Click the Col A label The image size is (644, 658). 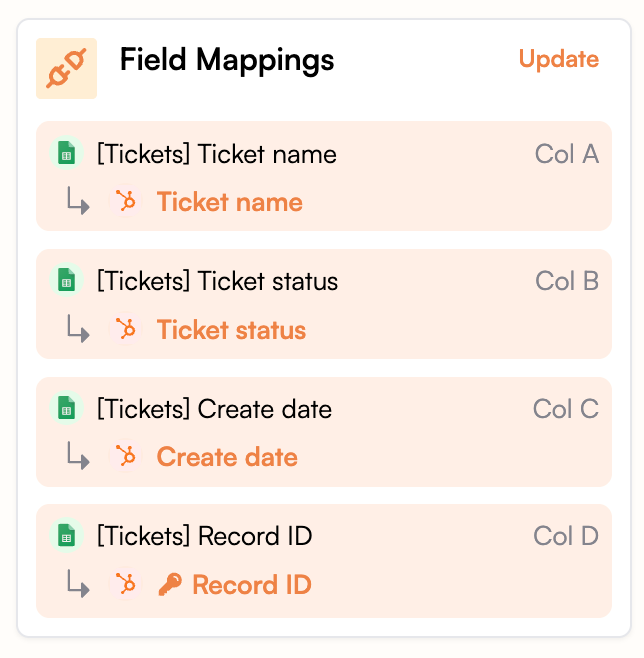click(566, 155)
